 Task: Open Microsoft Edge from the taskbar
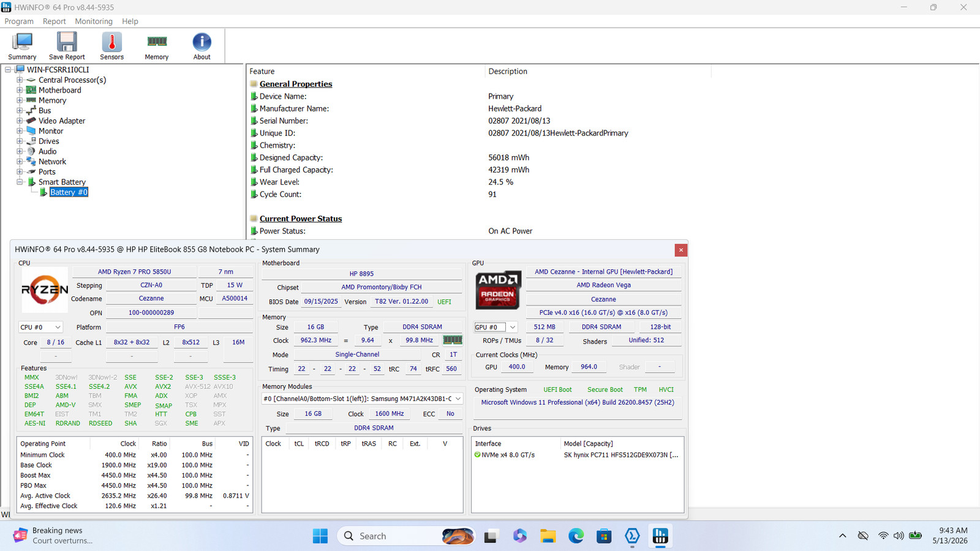click(576, 536)
